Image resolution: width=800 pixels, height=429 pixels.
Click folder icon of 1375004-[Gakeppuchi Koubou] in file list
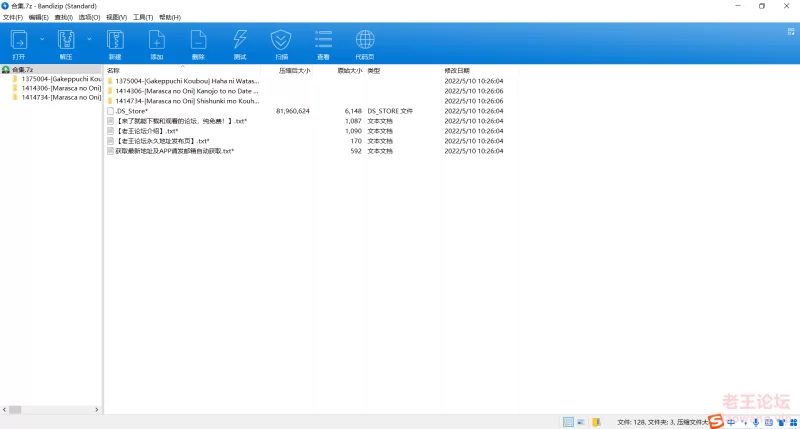click(x=110, y=81)
